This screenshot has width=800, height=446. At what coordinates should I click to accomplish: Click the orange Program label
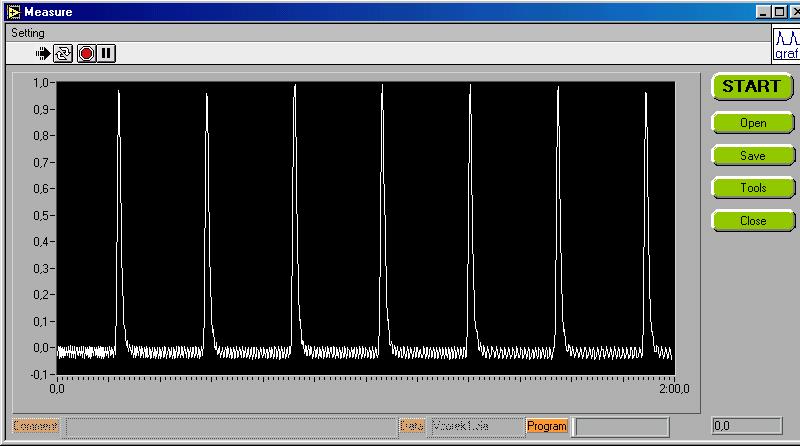(546, 426)
